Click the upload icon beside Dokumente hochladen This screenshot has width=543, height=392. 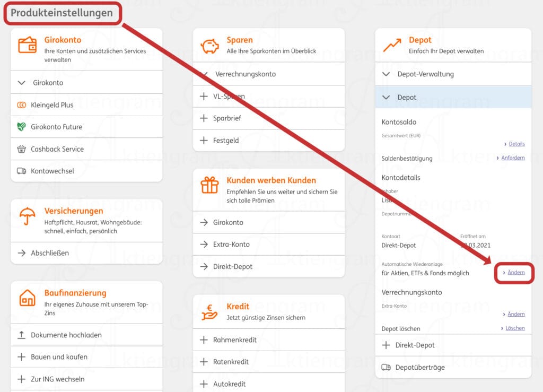pos(21,335)
